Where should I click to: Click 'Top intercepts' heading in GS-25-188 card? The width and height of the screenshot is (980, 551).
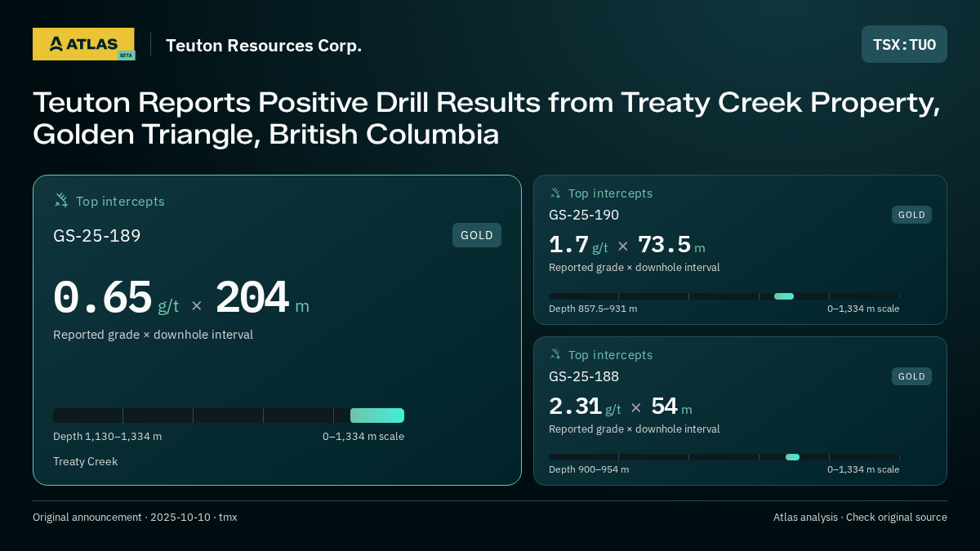coord(610,355)
